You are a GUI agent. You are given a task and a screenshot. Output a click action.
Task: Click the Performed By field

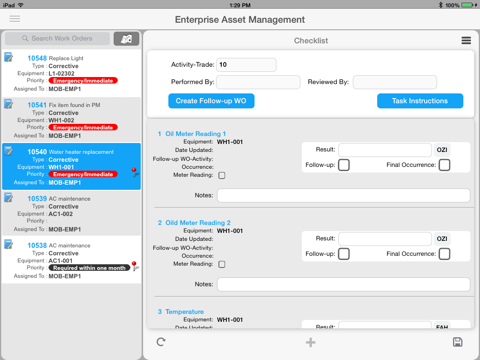258,82
